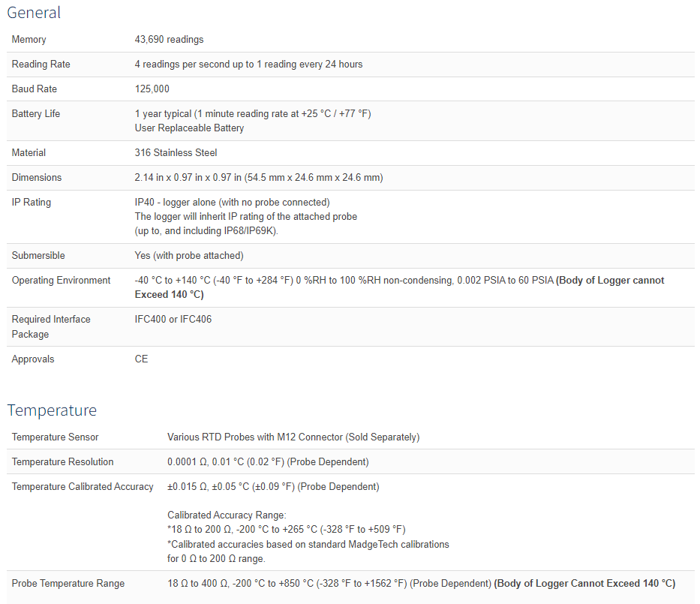Viewport: 700px width, 604px height.
Task: Select the 316 Stainless Steel text
Action: point(176,153)
